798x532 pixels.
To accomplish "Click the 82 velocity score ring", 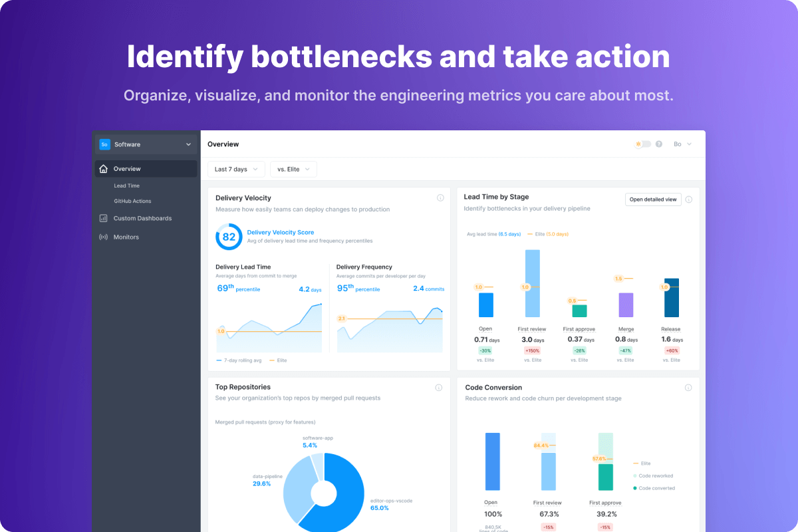I will point(229,237).
